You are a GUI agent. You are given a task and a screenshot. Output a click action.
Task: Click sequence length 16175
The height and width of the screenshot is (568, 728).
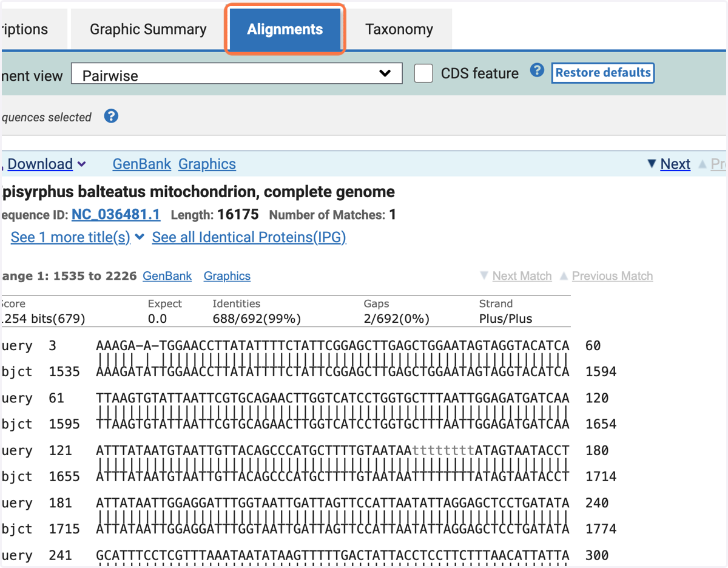pos(238,214)
